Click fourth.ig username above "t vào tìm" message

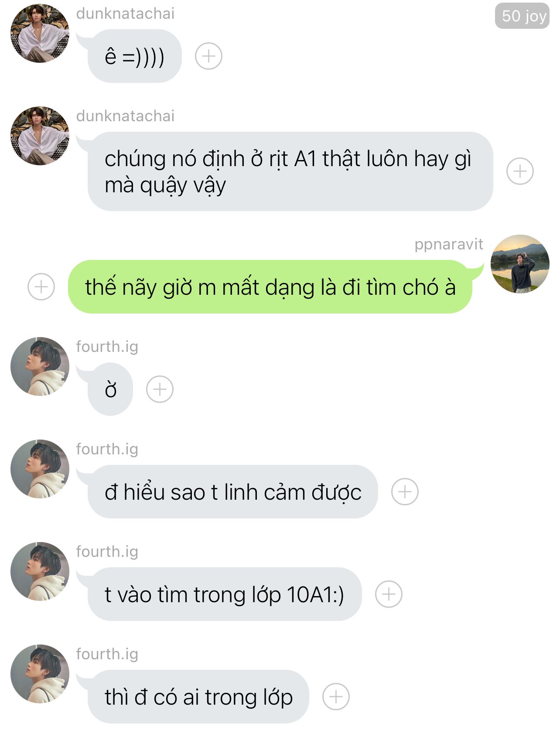point(107,552)
